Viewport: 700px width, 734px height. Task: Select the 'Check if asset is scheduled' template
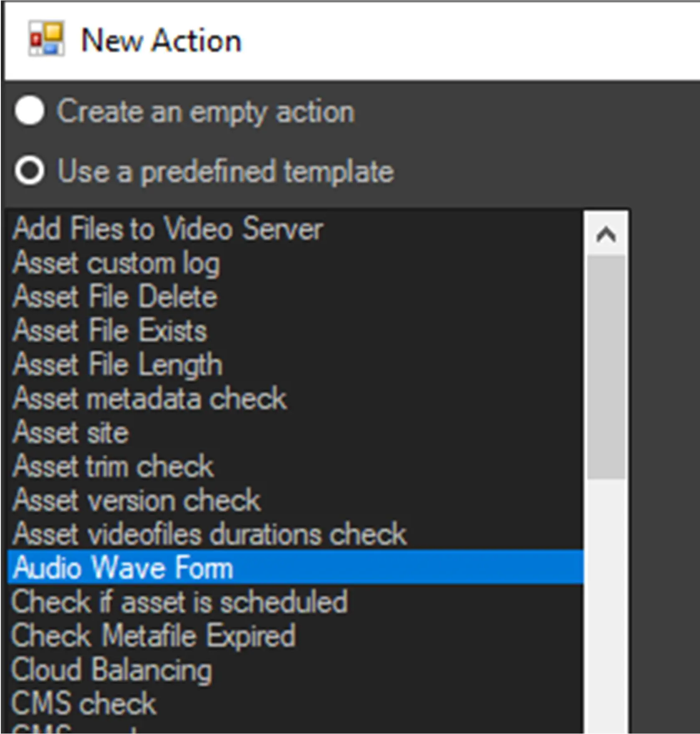180,602
